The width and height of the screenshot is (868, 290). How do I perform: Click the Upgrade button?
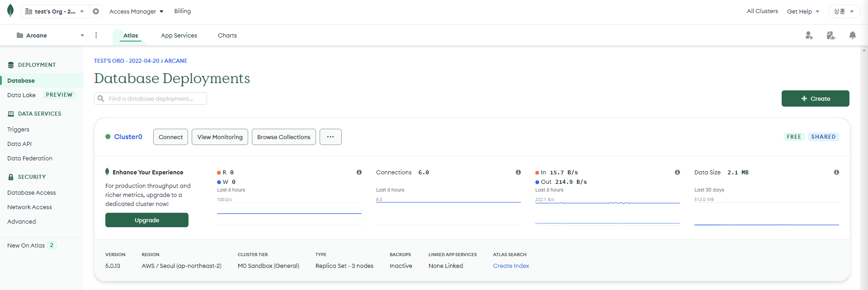(x=147, y=220)
